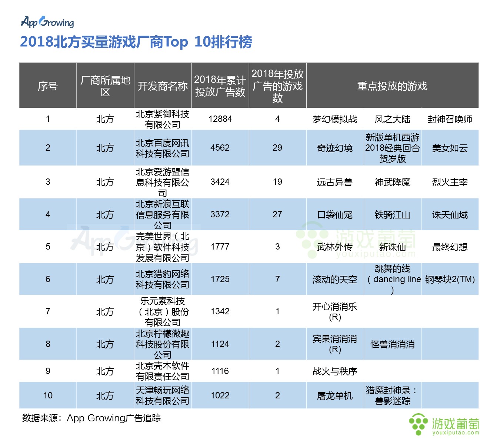Select the ad count cell 1022

[220, 395]
